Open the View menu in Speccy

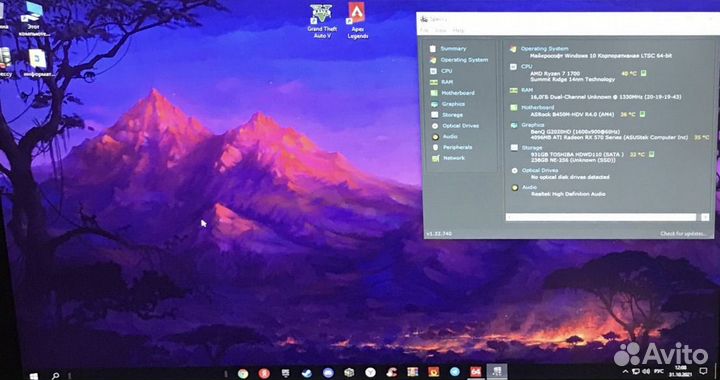(x=440, y=30)
